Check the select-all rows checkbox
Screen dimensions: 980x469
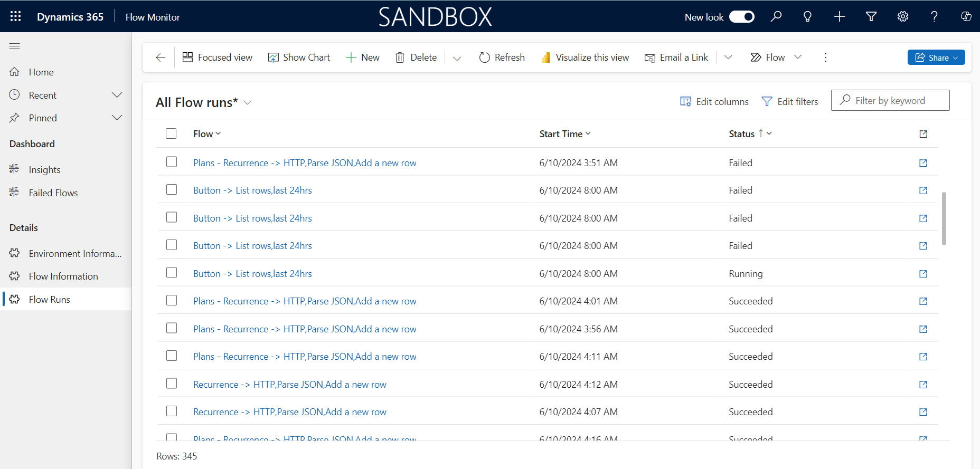(171, 133)
